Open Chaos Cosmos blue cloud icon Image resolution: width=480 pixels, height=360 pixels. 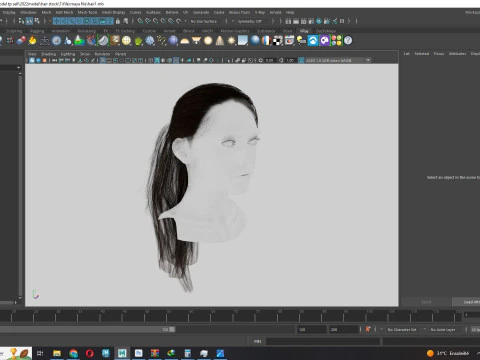pos(313,41)
